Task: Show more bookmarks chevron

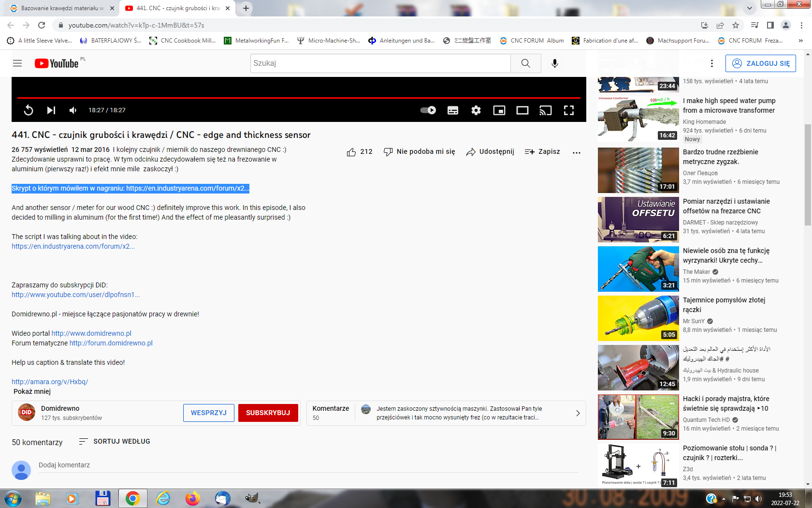Action: [801, 41]
